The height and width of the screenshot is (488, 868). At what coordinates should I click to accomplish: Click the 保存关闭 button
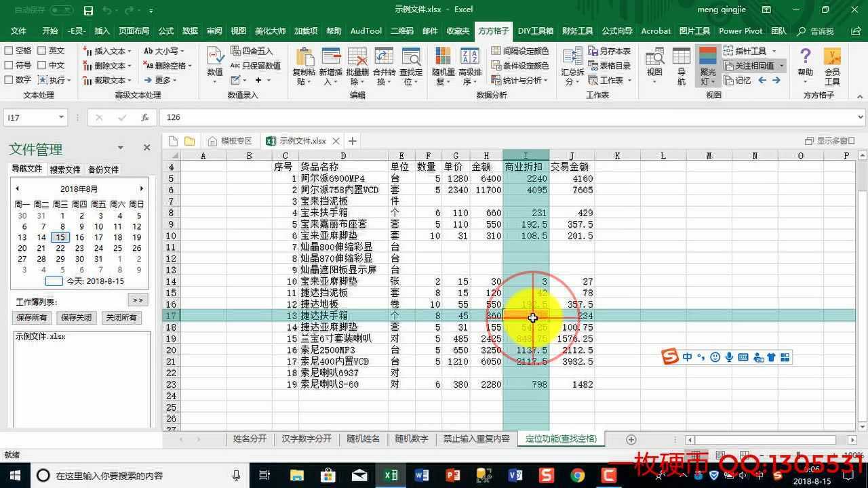(76, 317)
